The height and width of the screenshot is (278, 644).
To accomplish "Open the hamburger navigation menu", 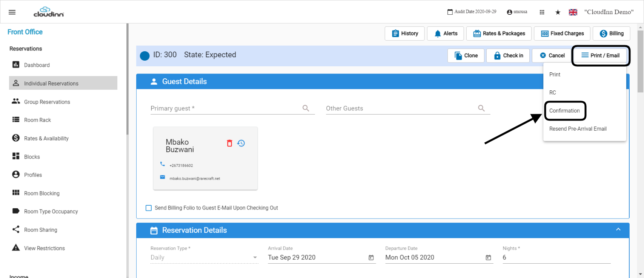I will coord(12,12).
